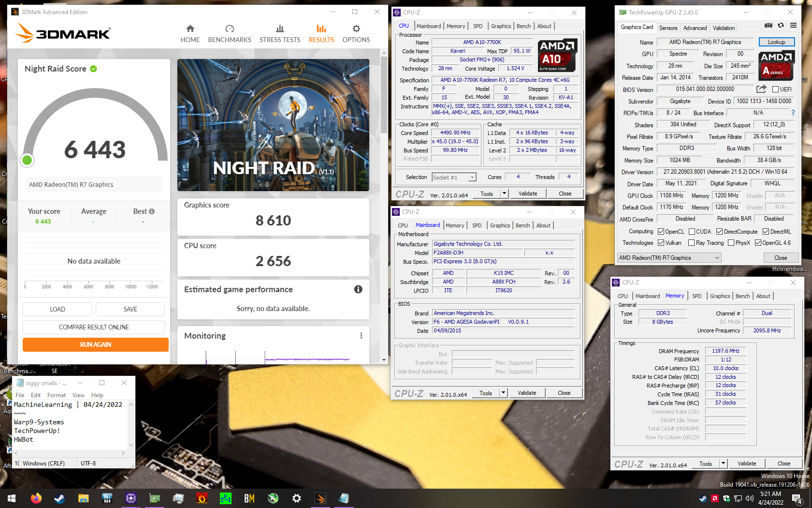This screenshot has height=508, width=812.
Task: Click the info icon next to Best
Action: coord(152,211)
